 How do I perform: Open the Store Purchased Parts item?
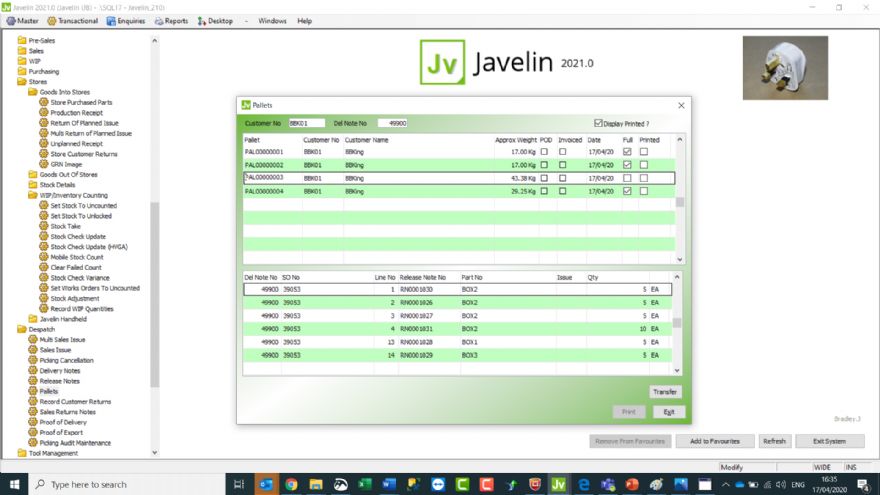click(x=81, y=102)
